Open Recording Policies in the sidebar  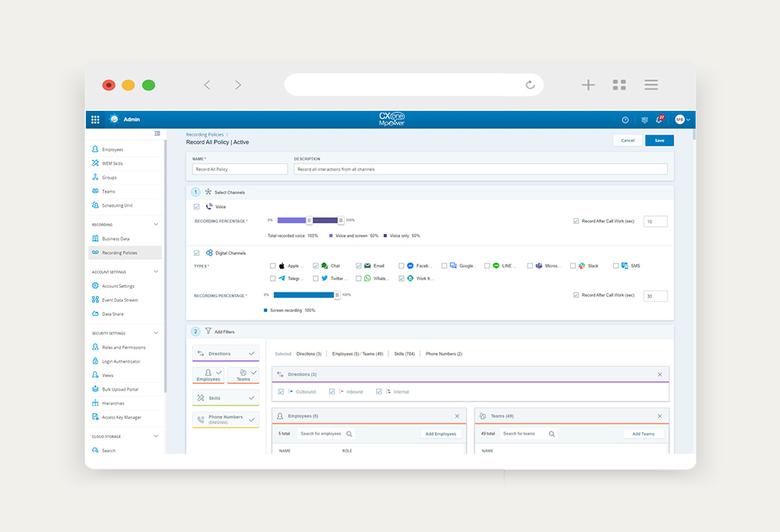click(119, 253)
